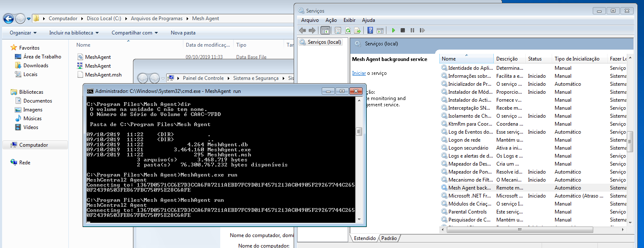Open the Exibir menu in Serviços
The height and width of the screenshot is (248, 644).
pyautogui.click(x=349, y=20)
